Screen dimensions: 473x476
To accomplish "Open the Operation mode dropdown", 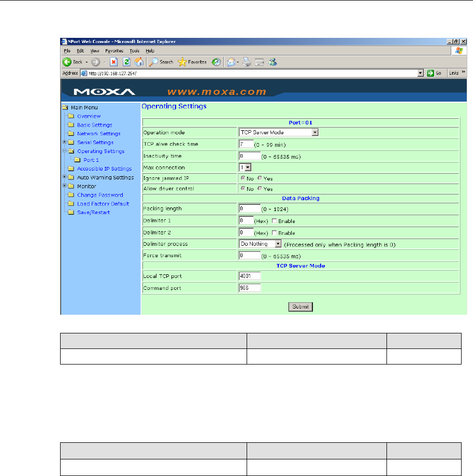I will click(315, 132).
